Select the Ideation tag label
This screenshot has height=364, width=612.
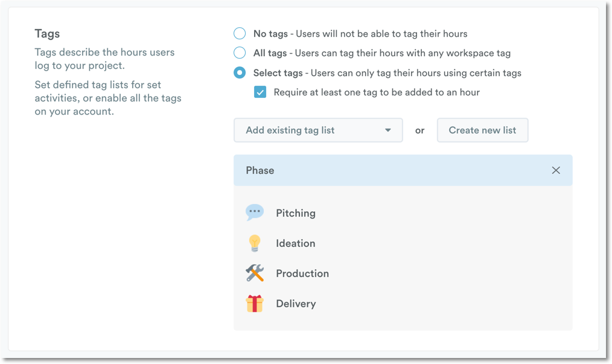(x=296, y=243)
